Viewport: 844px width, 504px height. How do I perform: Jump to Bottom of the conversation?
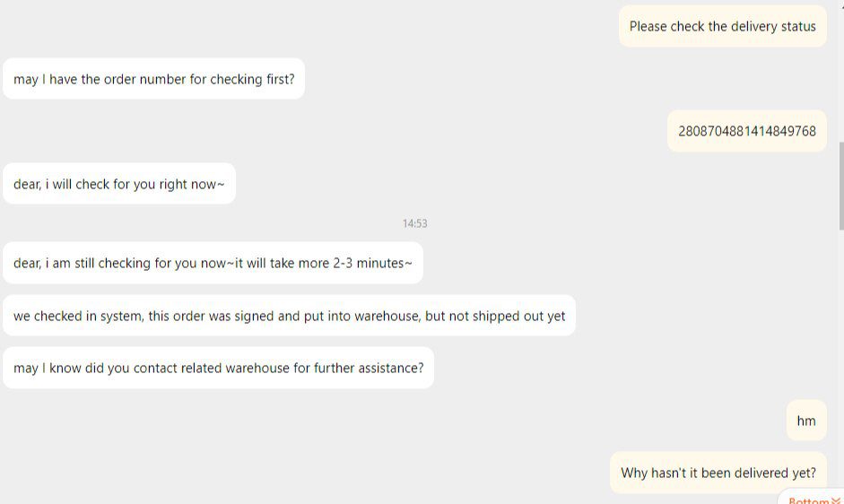coord(809,500)
